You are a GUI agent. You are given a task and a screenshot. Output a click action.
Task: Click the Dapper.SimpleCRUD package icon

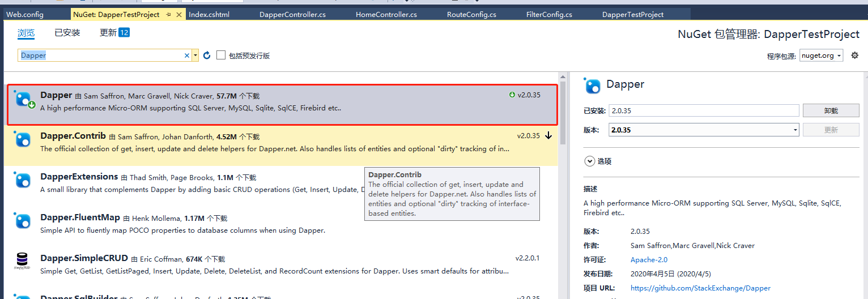(23, 262)
